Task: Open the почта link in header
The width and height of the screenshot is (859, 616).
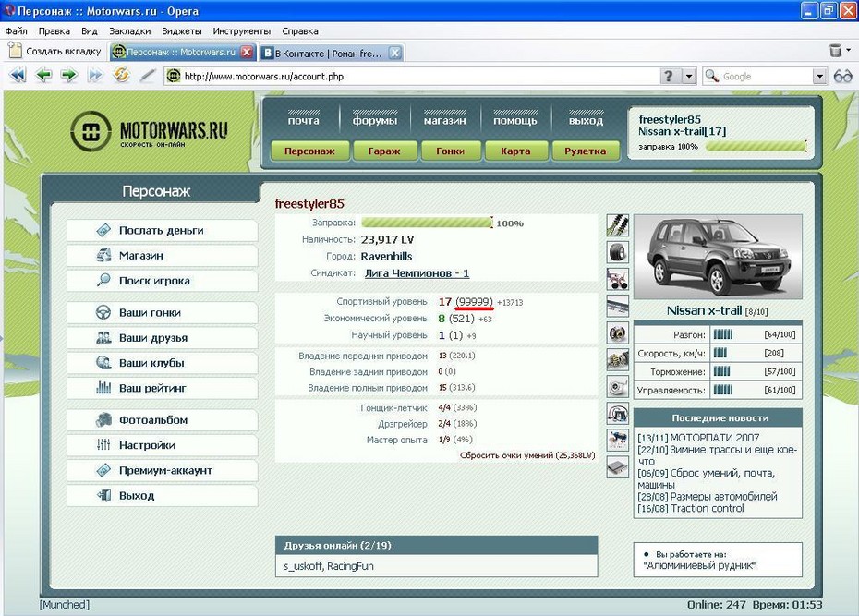Action: pyautogui.click(x=304, y=120)
